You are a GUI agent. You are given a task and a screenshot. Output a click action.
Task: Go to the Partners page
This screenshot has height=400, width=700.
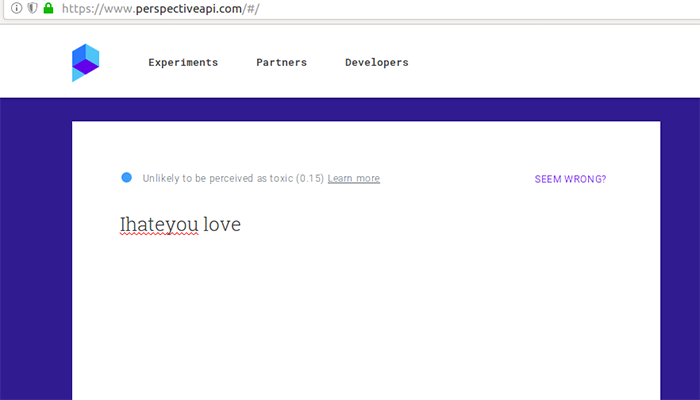(x=281, y=63)
